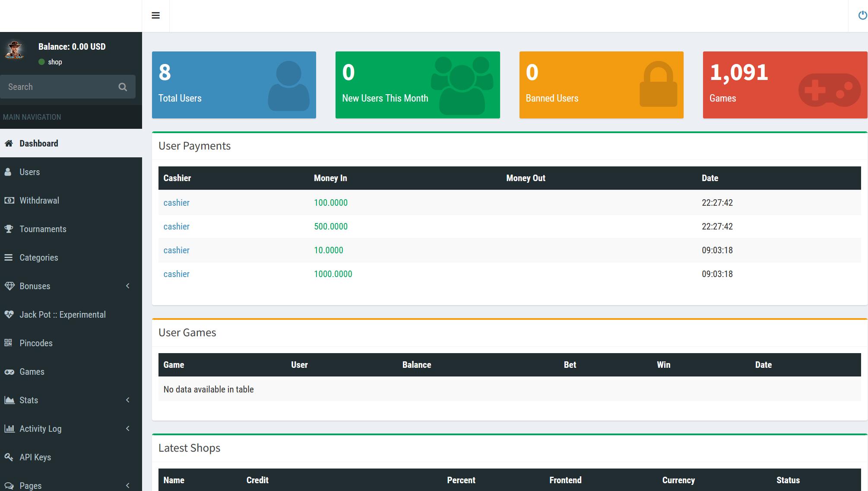This screenshot has height=491, width=868.
Task: Open the Pincodes page
Action: coord(71,343)
